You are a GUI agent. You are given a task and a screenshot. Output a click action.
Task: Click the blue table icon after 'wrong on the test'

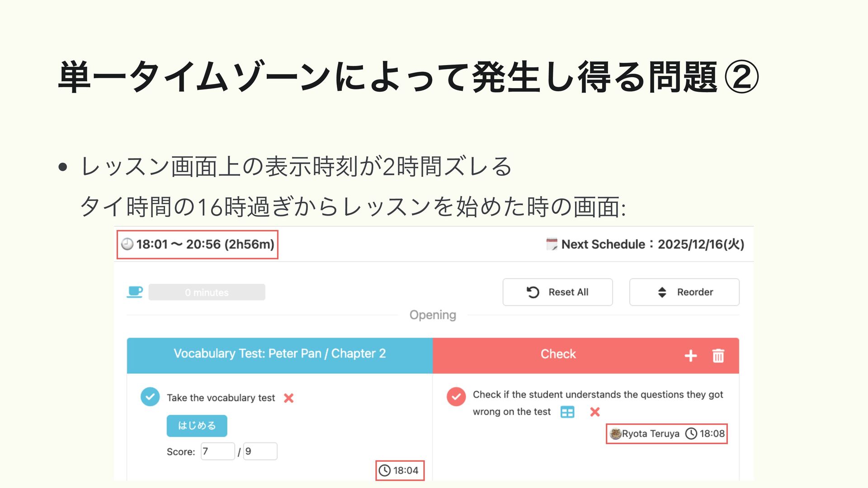click(x=567, y=412)
